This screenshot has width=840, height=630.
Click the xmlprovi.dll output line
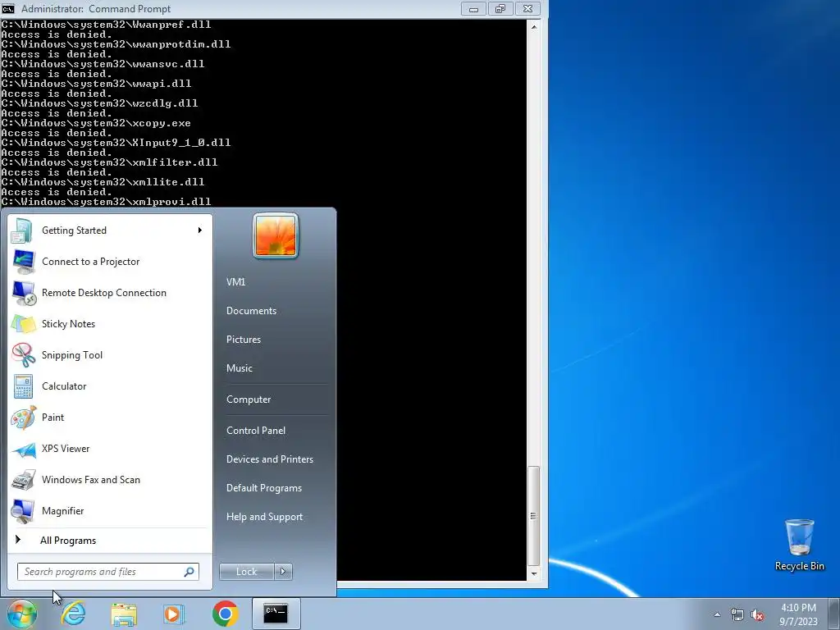106,202
